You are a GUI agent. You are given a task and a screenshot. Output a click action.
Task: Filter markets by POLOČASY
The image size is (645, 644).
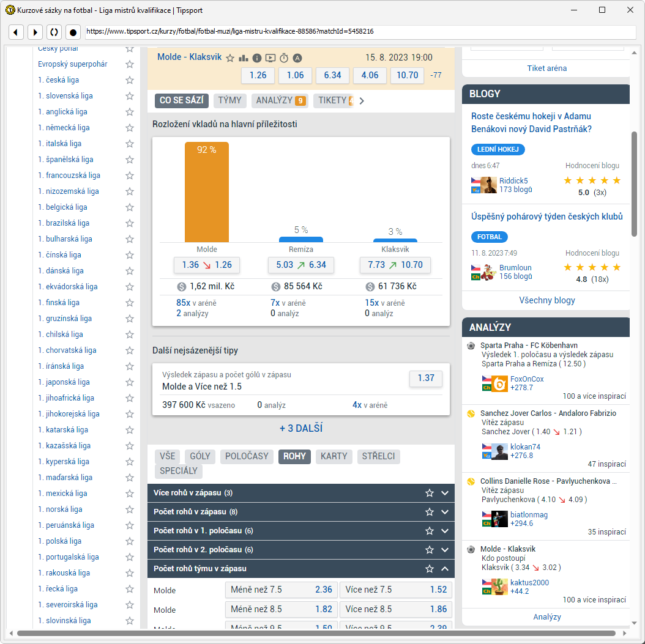click(247, 456)
